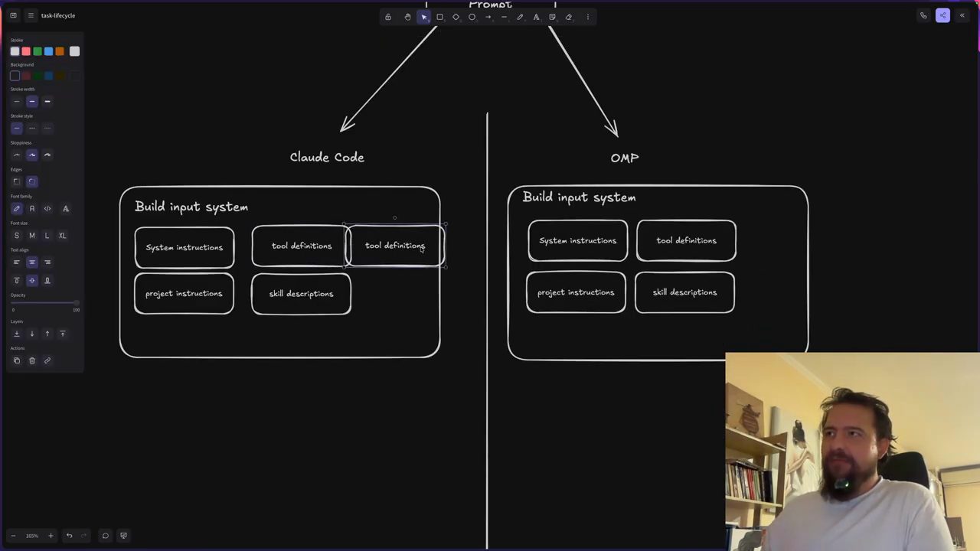Start a call with phone icon
Image resolution: width=980 pixels, height=551 pixels.
pyautogui.click(x=923, y=15)
